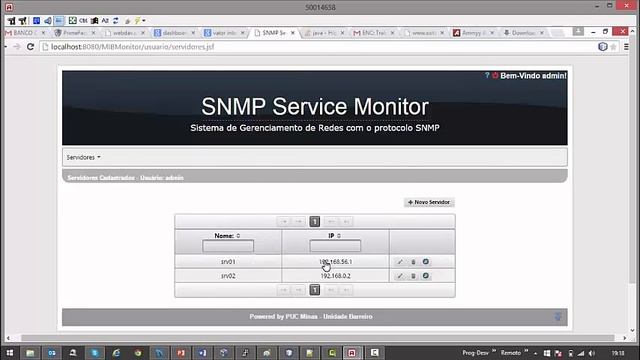Expand the Servidores dropdown menu
Screen dimensions: 640x360
coord(83,157)
